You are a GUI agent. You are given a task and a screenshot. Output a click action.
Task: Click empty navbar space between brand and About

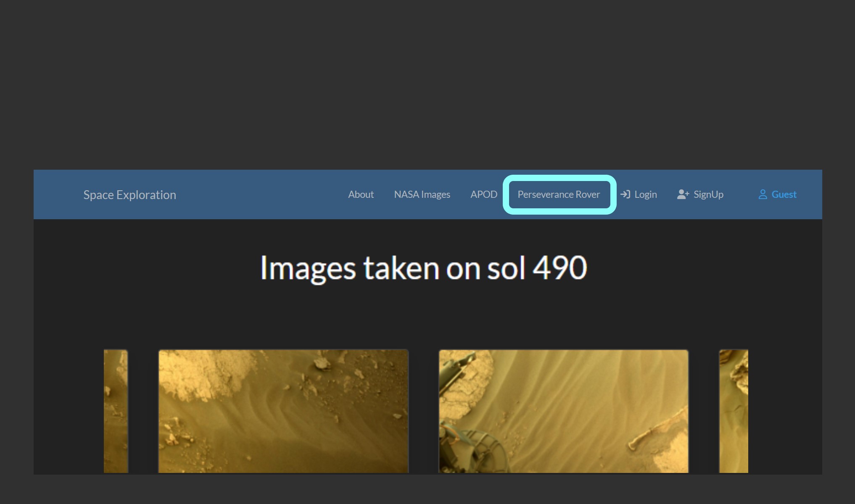click(261, 194)
